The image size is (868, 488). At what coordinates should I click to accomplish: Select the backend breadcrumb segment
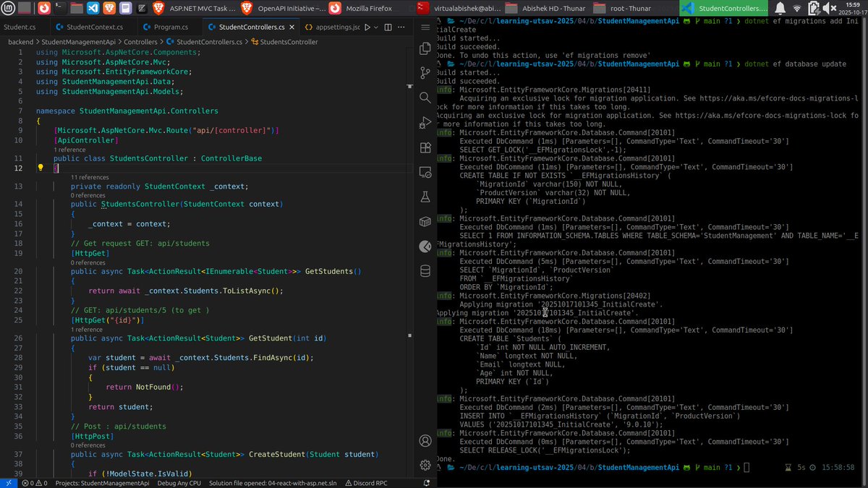tap(22, 42)
